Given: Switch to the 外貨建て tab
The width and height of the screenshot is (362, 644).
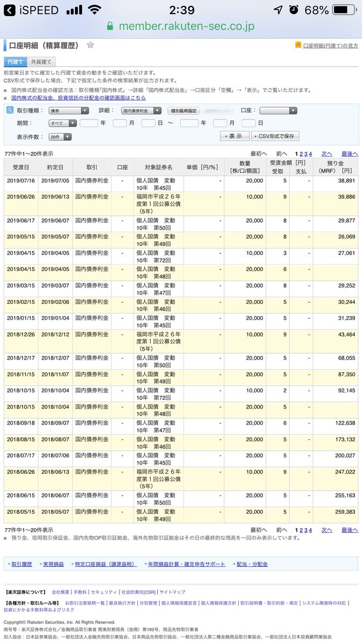Looking at the screenshot, I should pos(41,62).
